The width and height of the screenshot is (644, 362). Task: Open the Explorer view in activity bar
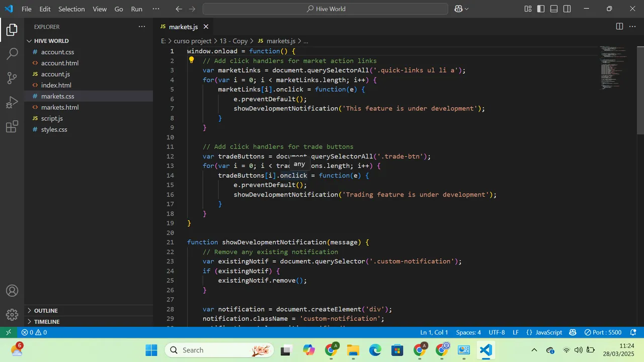[x=12, y=30]
